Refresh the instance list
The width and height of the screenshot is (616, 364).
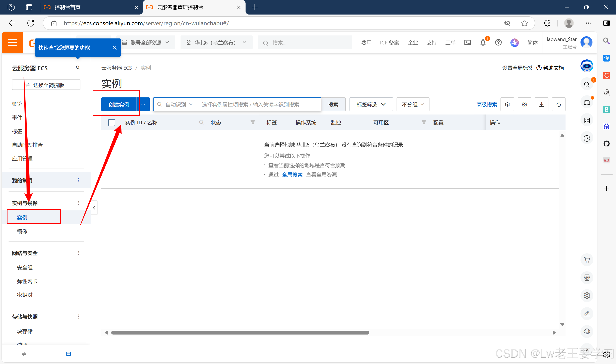click(558, 104)
